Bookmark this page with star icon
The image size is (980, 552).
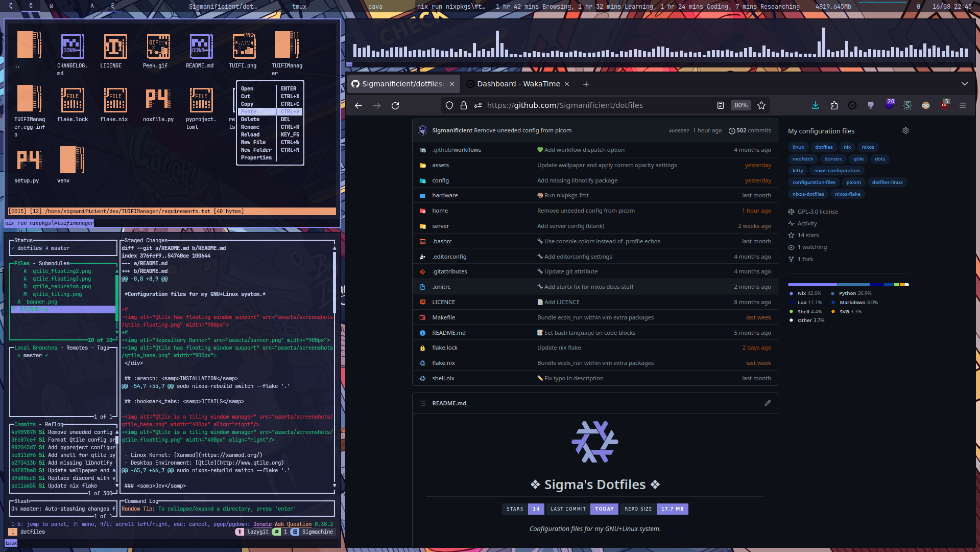pos(761,105)
